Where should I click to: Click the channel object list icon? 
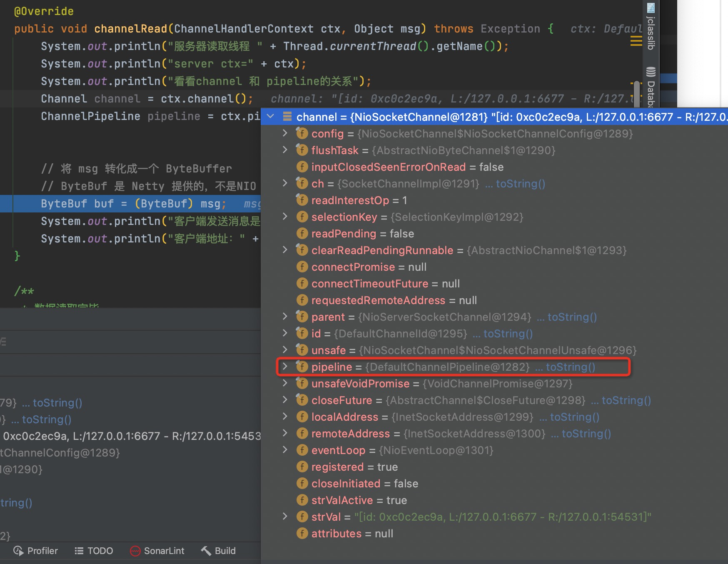(x=287, y=117)
